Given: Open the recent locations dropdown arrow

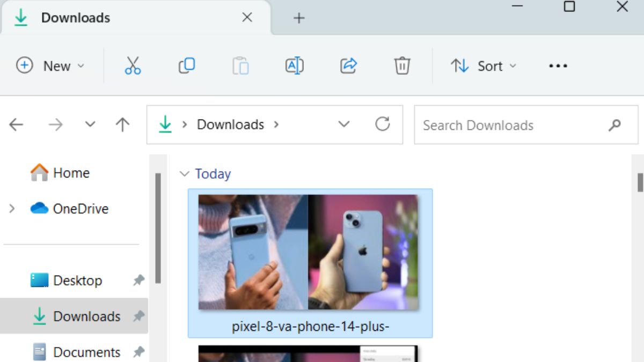Looking at the screenshot, I should click(x=90, y=125).
